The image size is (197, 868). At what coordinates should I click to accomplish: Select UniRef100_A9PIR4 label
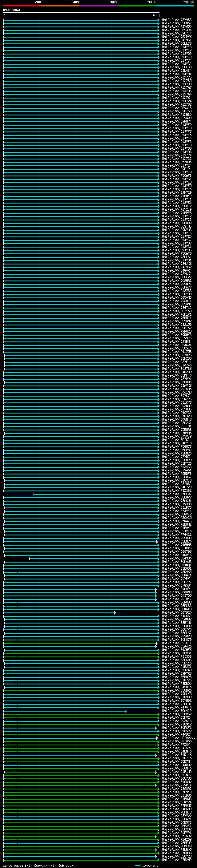pos(177,169)
